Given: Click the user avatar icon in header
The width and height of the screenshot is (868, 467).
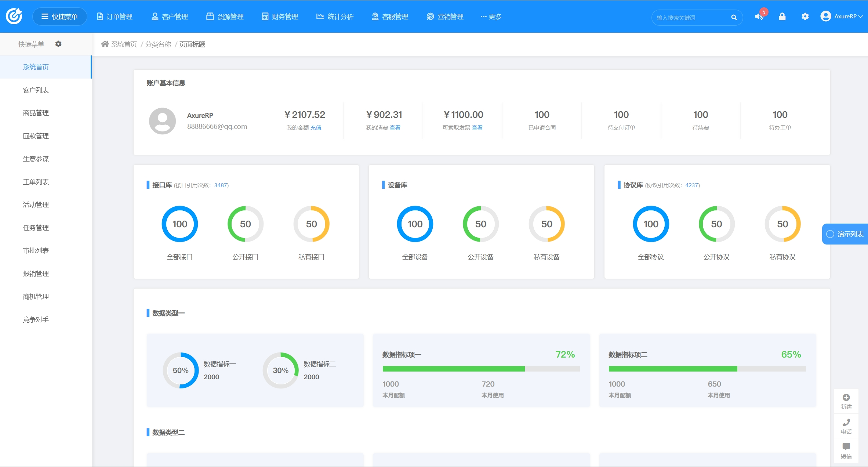Looking at the screenshot, I should pos(825,16).
